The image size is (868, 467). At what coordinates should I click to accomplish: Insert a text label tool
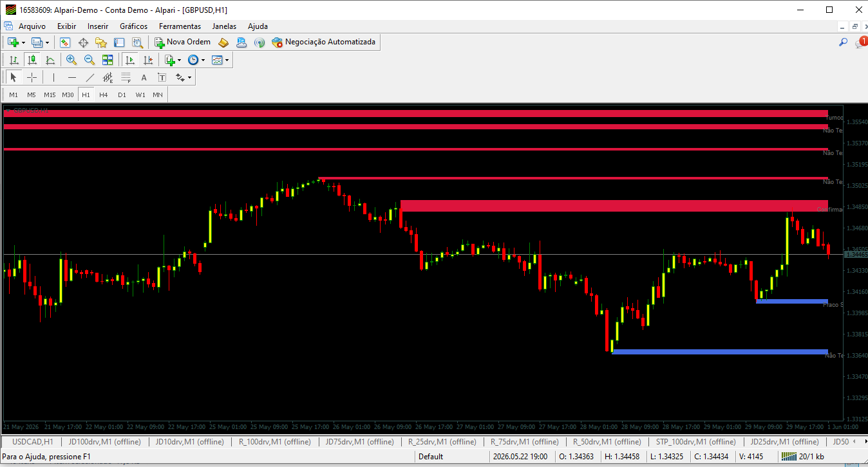[162, 78]
